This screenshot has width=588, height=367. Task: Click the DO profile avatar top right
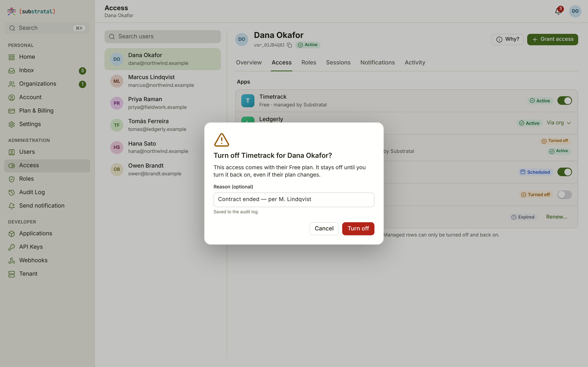575,11
